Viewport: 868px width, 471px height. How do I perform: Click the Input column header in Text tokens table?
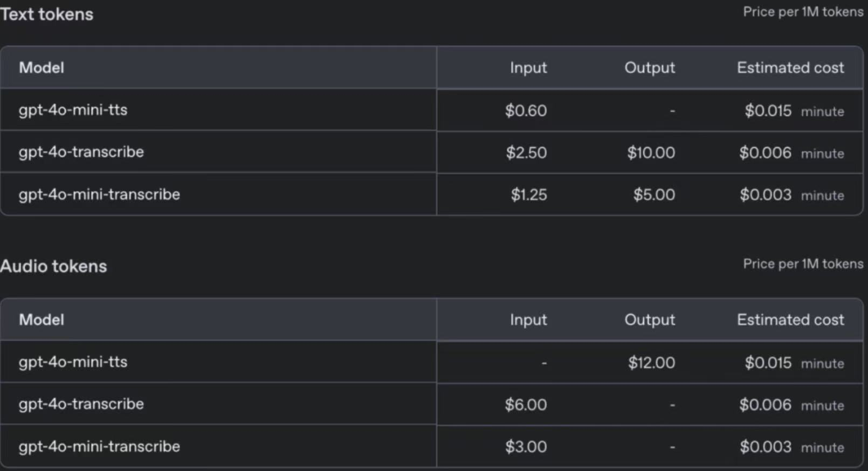tap(528, 68)
